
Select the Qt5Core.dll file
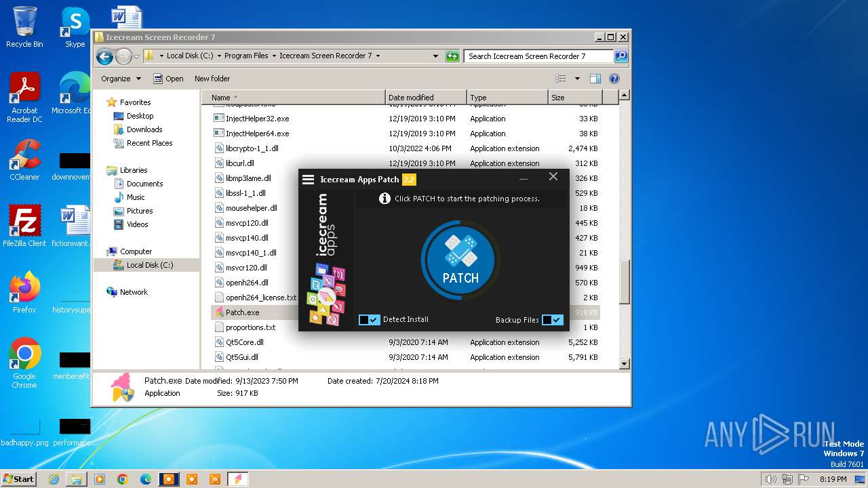click(x=244, y=342)
